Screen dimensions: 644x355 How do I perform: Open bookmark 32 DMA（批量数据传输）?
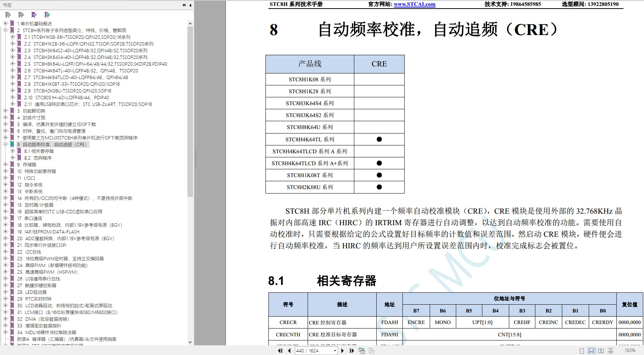point(43,319)
